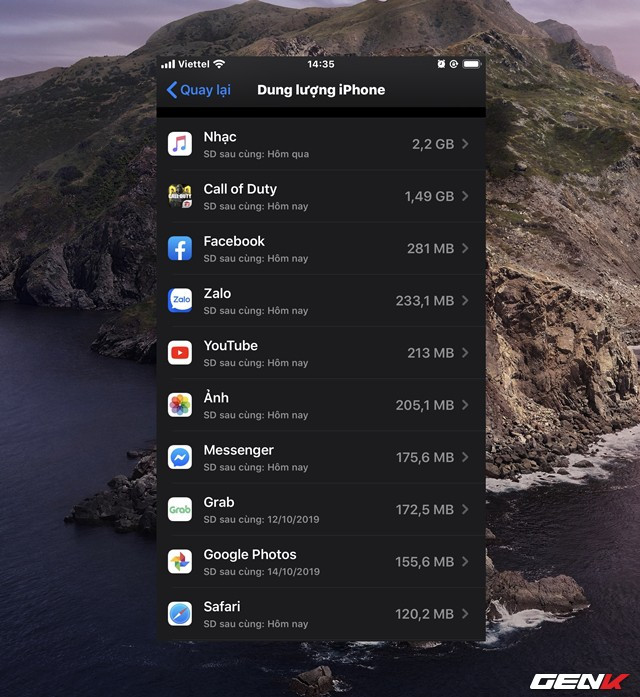Click the 1,49 GB size value
Viewport: 640px width, 697px height.
tap(429, 196)
